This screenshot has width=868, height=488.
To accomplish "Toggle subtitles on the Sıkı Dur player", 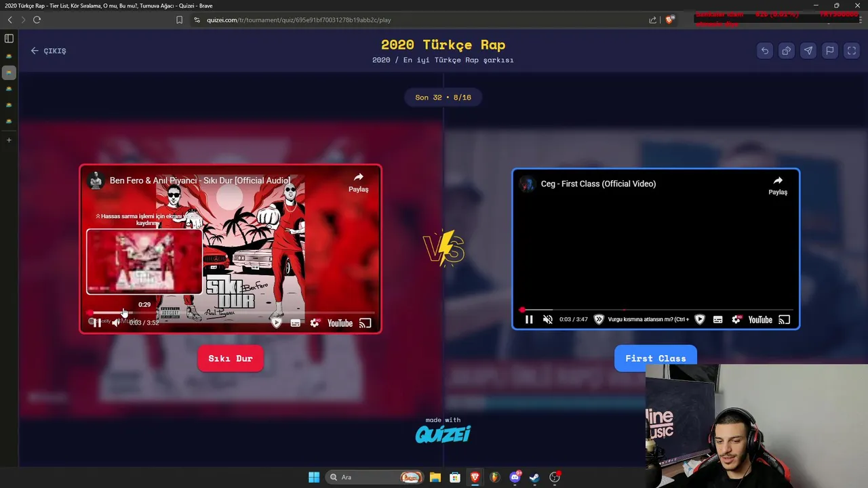I will 296,323.
